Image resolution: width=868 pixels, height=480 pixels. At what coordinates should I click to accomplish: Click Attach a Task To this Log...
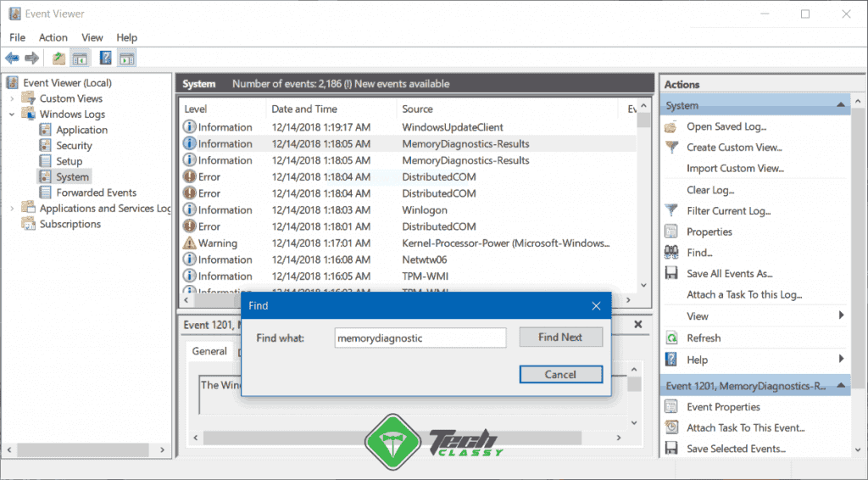(744, 294)
